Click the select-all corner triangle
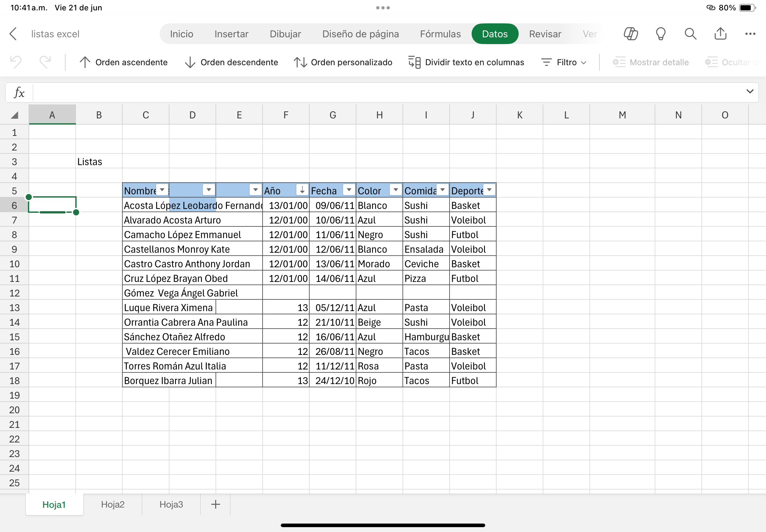 [x=14, y=115]
